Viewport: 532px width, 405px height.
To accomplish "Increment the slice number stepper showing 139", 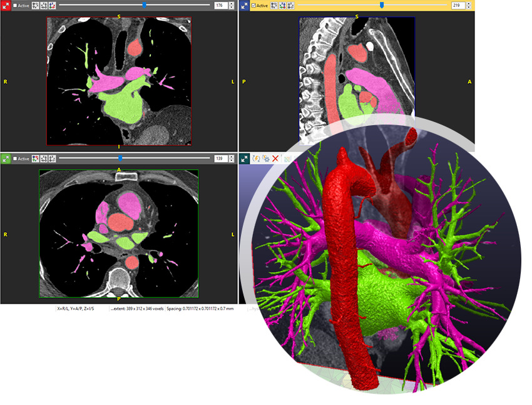I will point(231,156).
